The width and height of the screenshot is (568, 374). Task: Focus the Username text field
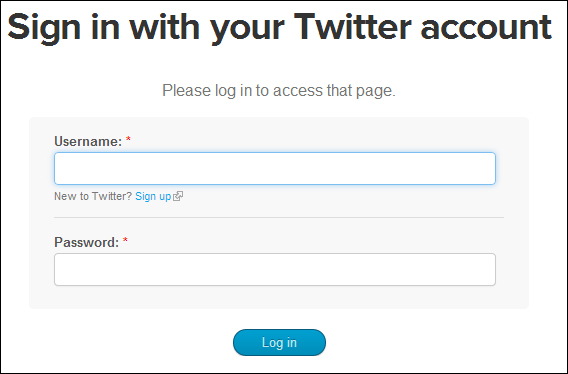[x=275, y=169]
